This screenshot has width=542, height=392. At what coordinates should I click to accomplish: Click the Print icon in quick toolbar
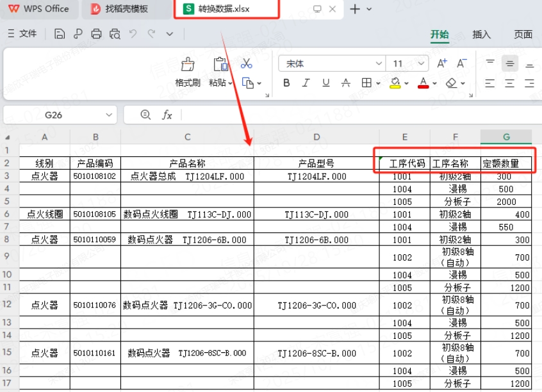click(96, 34)
